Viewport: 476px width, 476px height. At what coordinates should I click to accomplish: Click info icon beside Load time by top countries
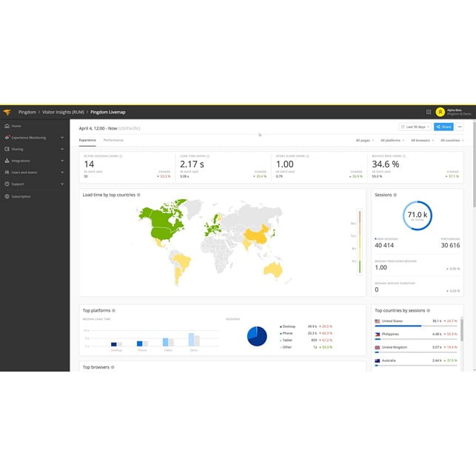[138, 195]
